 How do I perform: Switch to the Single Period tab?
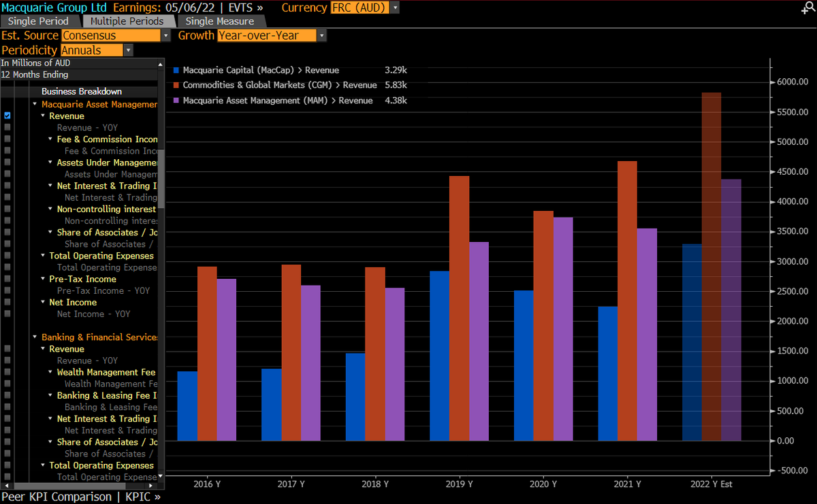39,21
